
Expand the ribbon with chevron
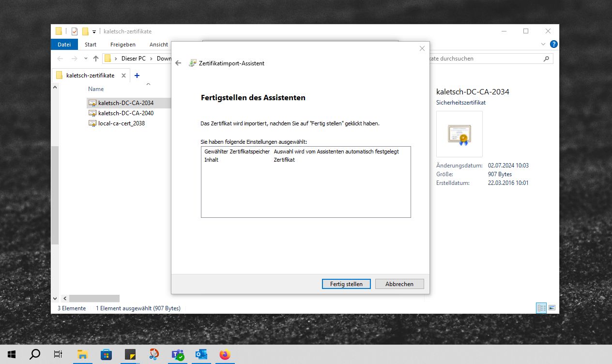[543, 45]
